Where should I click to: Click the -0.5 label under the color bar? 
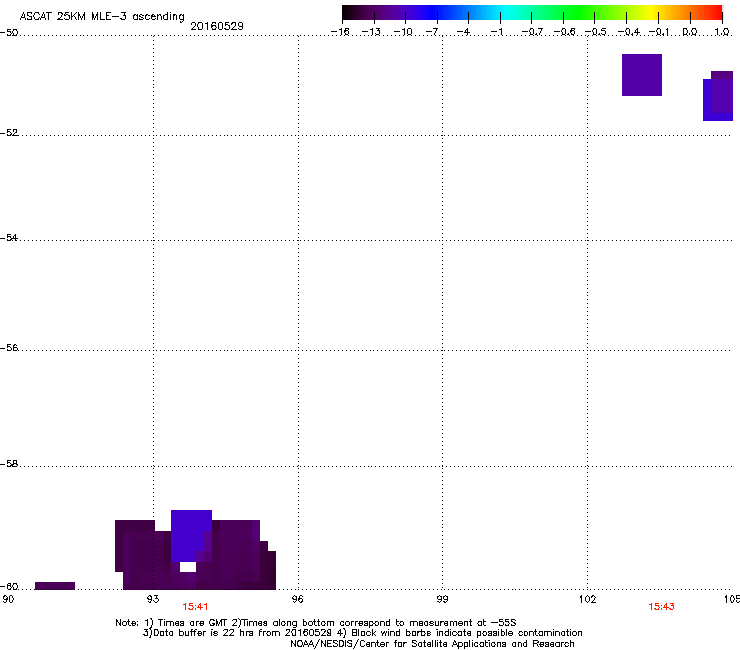[596, 32]
